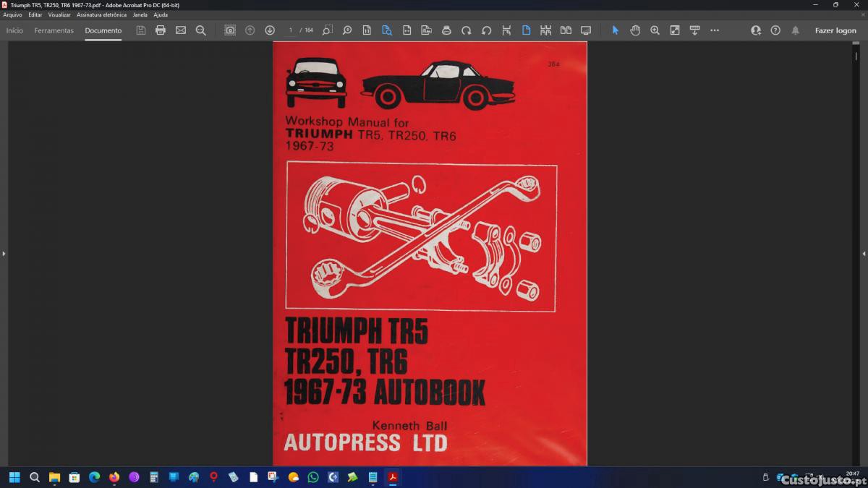Click the Save file icon
Image resolution: width=868 pixels, height=488 pixels.
tap(141, 30)
